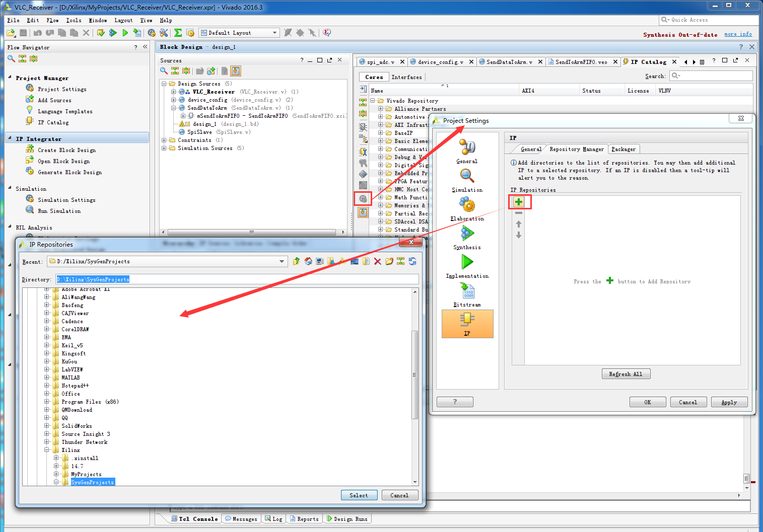Click the Refresh All button
763x532 pixels.
(x=626, y=374)
